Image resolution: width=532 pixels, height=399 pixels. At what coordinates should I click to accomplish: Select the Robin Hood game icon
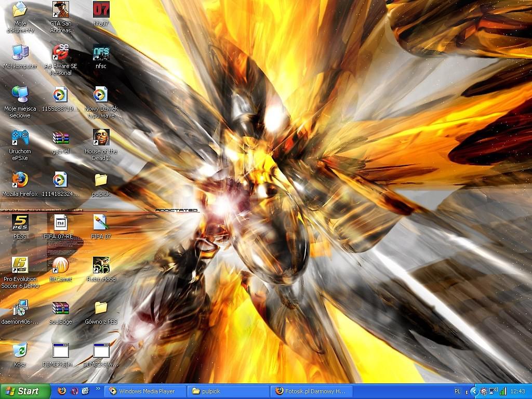[x=101, y=270]
